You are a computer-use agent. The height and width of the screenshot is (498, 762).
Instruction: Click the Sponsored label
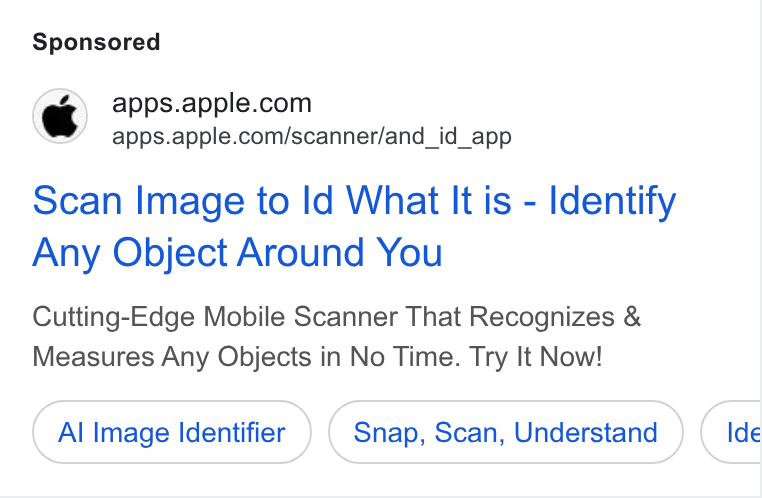pyautogui.click(x=96, y=42)
